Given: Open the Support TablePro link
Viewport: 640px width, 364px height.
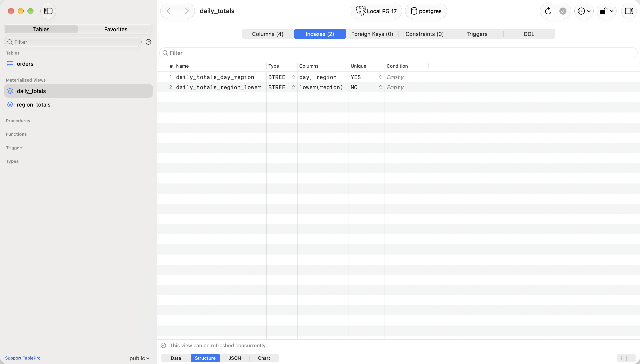Looking at the screenshot, I should (23, 358).
